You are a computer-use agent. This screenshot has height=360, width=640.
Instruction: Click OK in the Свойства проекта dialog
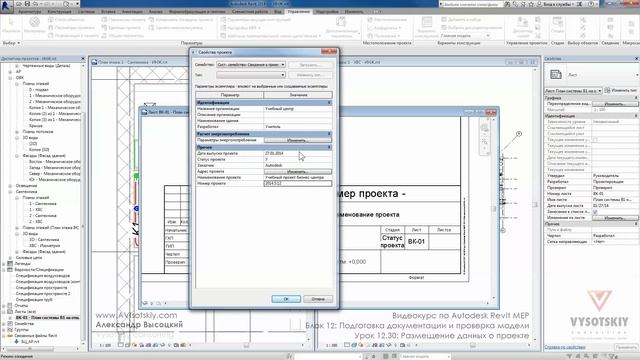(x=286, y=299)
